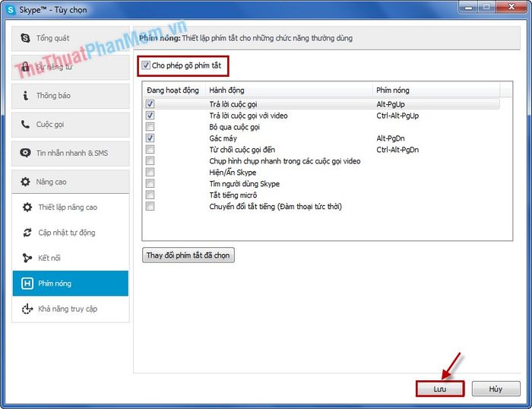Select the Ctrl-Alt-PgUp hotkey cell
532x409 pixels.
pos(397,116)
